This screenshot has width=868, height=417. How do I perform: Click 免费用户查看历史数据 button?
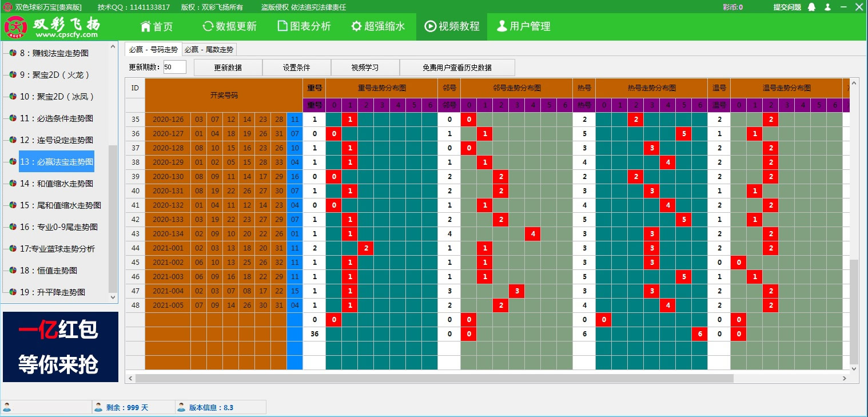click(457, 67)
